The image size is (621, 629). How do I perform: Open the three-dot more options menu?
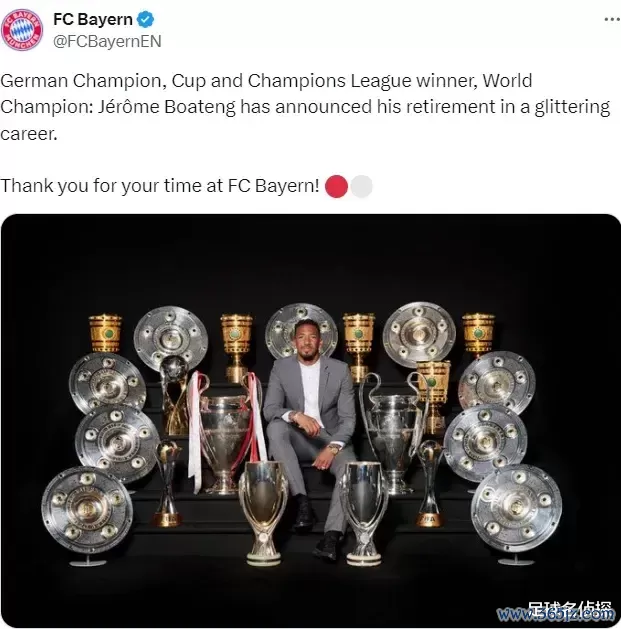(612, 19)
